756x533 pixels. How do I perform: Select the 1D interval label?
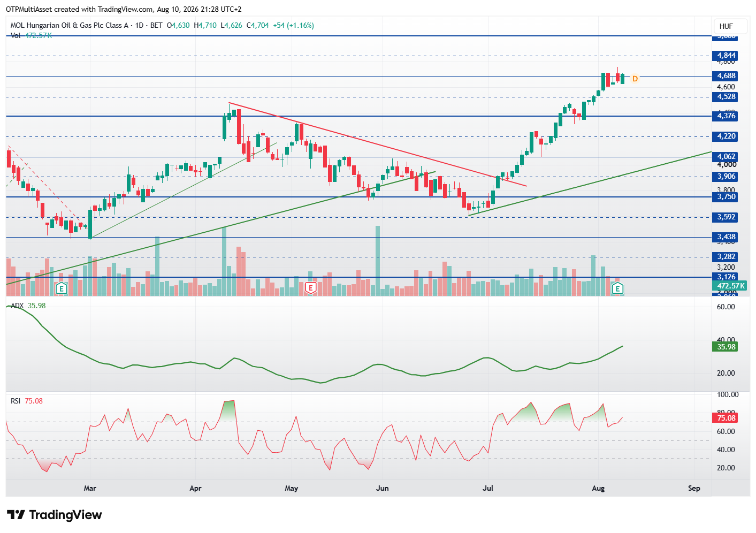click(x=140, y=25)
